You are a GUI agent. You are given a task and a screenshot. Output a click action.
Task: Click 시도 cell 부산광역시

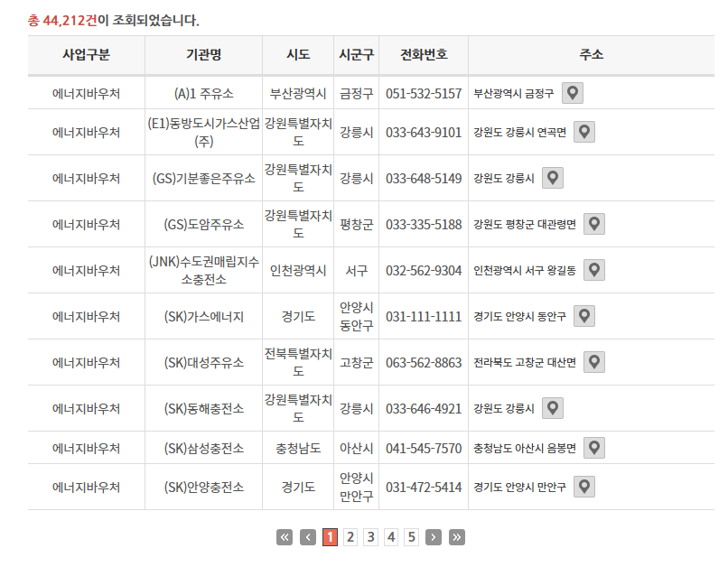(298, 94)
